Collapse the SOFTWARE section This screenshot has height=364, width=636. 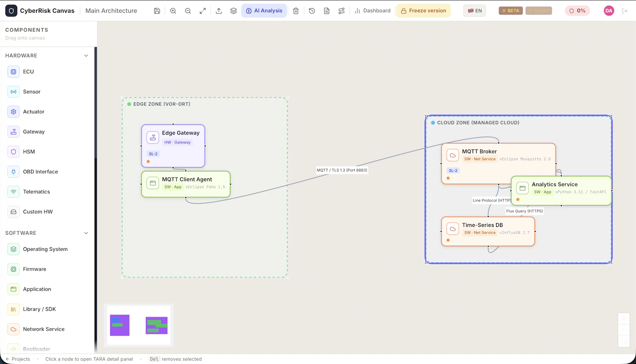pos(86,233)
